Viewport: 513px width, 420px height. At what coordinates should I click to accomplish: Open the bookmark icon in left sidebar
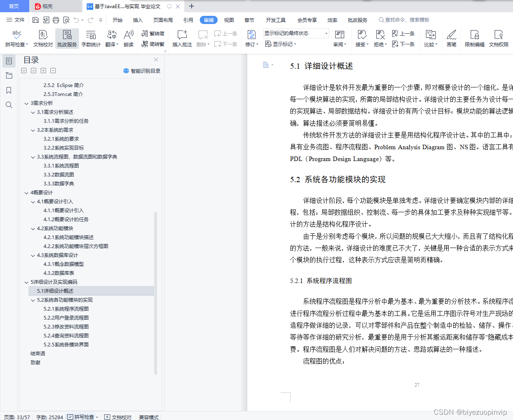9,90
